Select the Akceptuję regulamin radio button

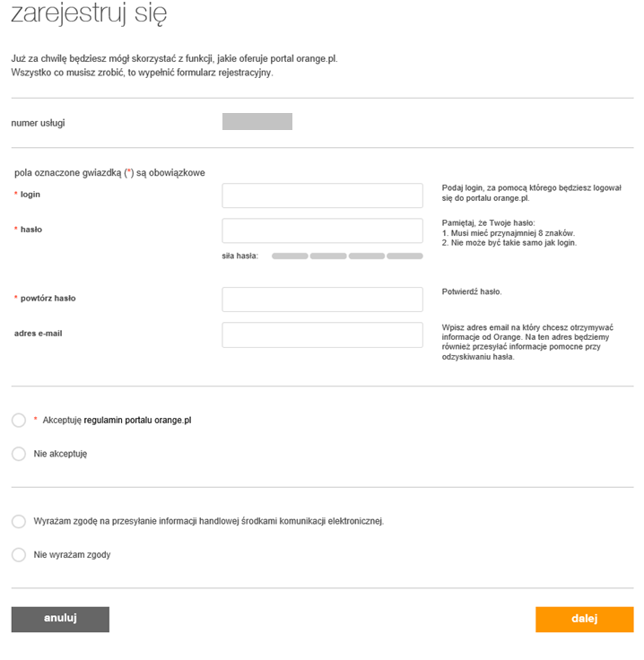point(19,420)
